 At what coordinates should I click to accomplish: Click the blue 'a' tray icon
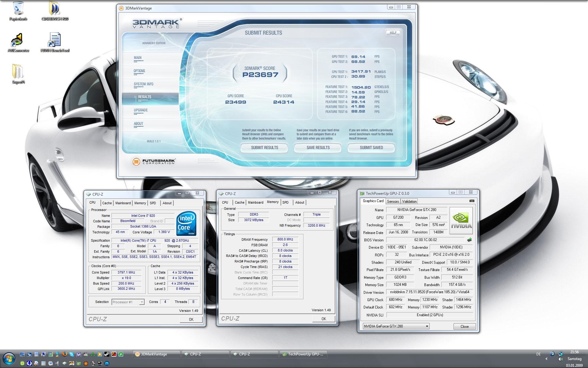pyautogui.click(x=552, y=354)
